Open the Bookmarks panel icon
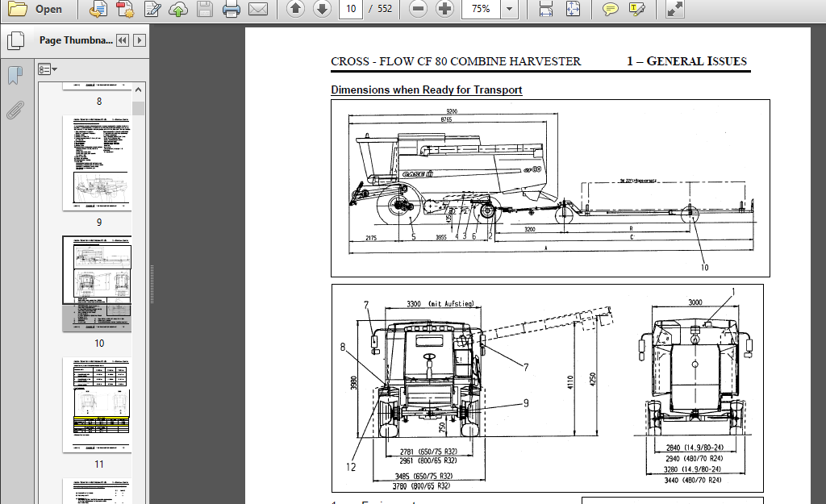Viewport: 826px width, 504px height. tap(16, 75)
